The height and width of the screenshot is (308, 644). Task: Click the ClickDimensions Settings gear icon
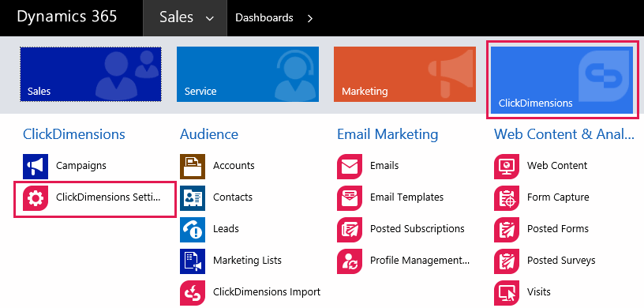[x=36, y=197]
